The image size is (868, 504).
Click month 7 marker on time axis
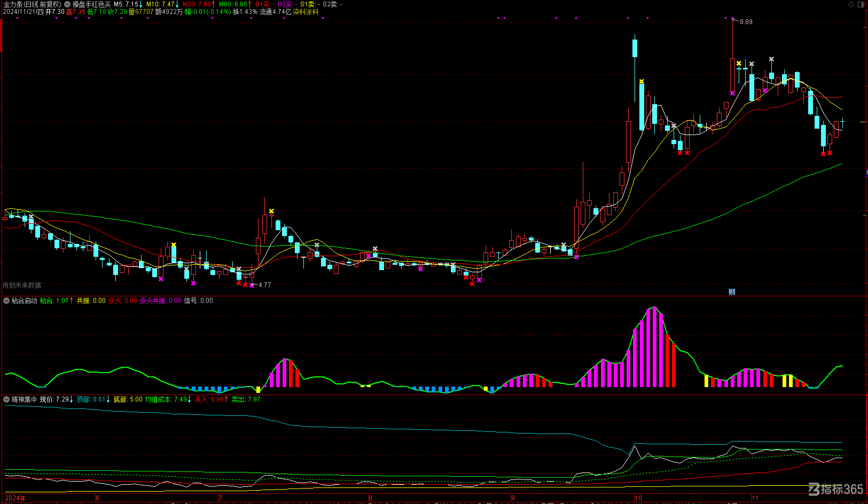[220, 498]
